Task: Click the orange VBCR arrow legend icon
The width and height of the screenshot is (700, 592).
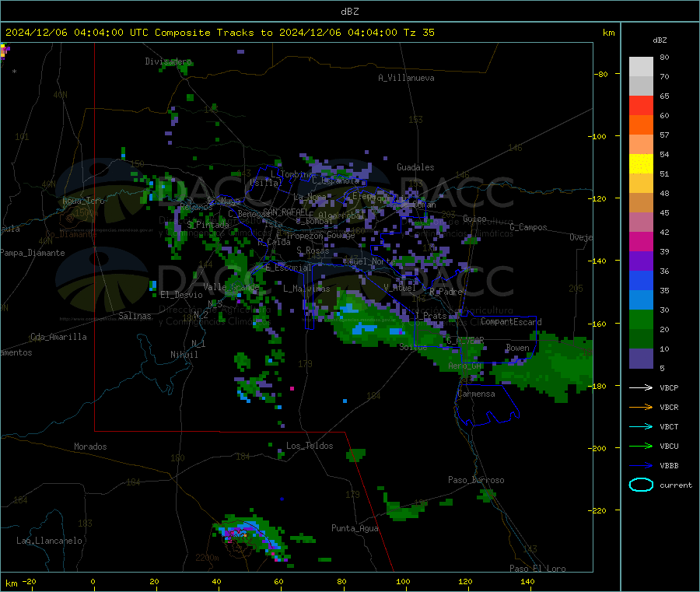Action: [x=641, y=407]
